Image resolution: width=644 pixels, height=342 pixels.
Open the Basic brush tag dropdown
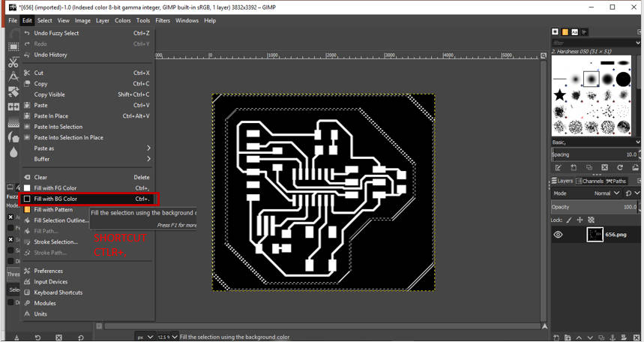(x=596, y=142)
